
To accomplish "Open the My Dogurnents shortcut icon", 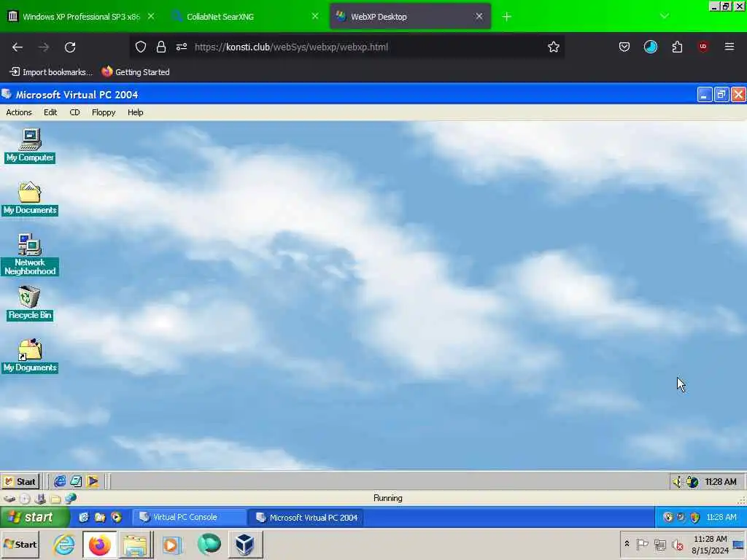I will pyautogui.click(x=29, y=356).
